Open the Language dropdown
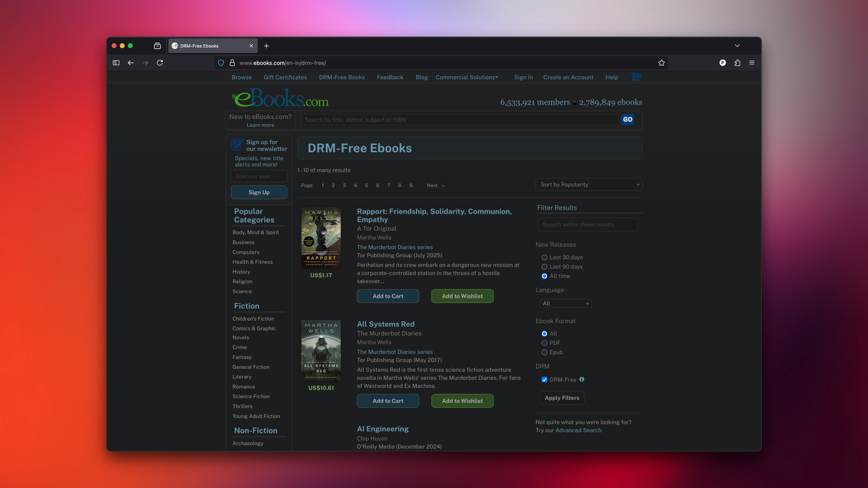Image resolution: width=868 pixels, height=488 pixels. [566, 303]
